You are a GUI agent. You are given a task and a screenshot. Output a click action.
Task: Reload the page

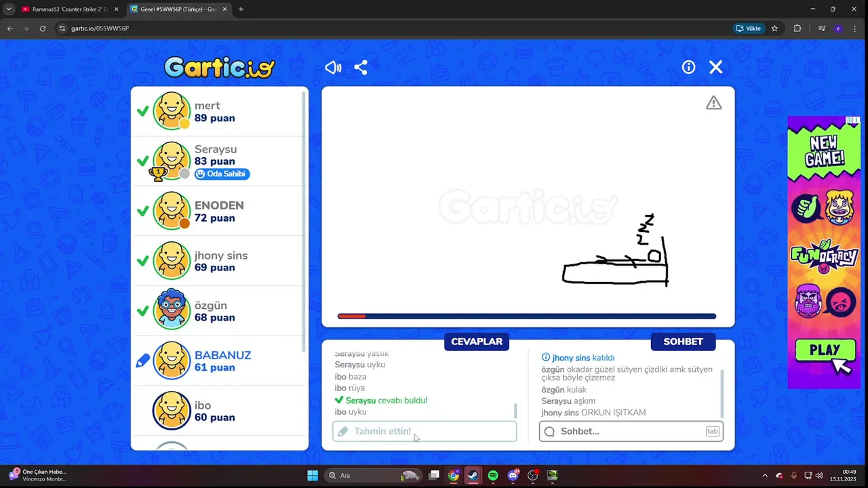(x=43, y=28)
